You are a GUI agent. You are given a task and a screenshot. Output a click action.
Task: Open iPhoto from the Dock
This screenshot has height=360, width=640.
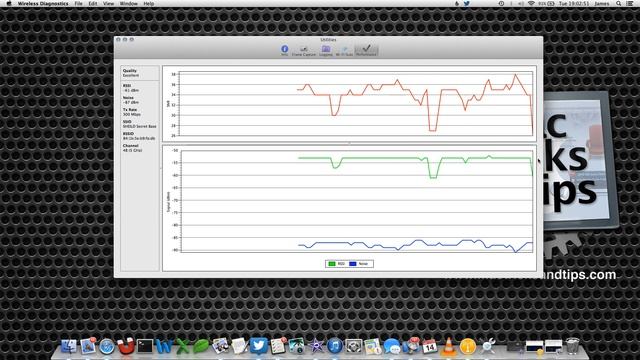(297, 346)
